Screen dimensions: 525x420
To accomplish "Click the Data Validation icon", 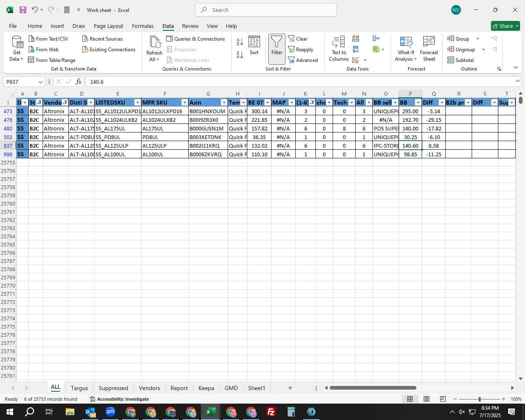I will click(356, 60).
